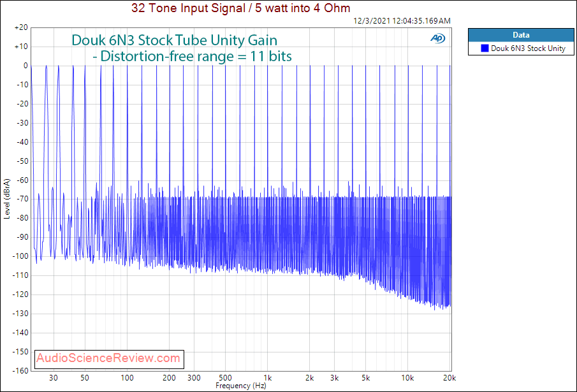Click the '-140' level axis tick label
The height and width of the screenshot is (392, 577).
(x=20, y=333)
